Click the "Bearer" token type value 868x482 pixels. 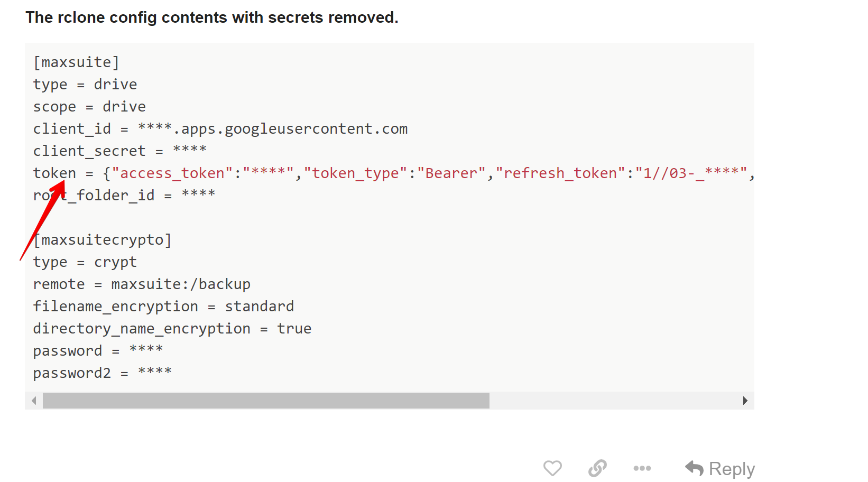click(x=451, y=173)
